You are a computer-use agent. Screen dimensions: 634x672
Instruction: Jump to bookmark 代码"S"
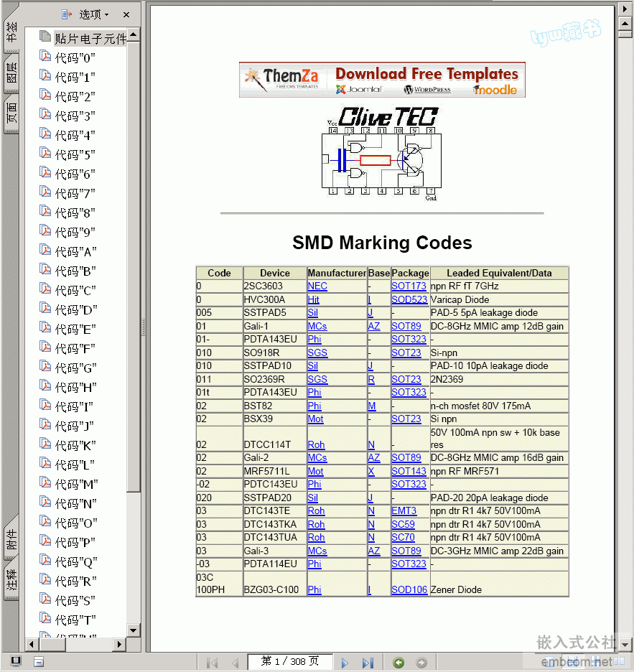75,600
